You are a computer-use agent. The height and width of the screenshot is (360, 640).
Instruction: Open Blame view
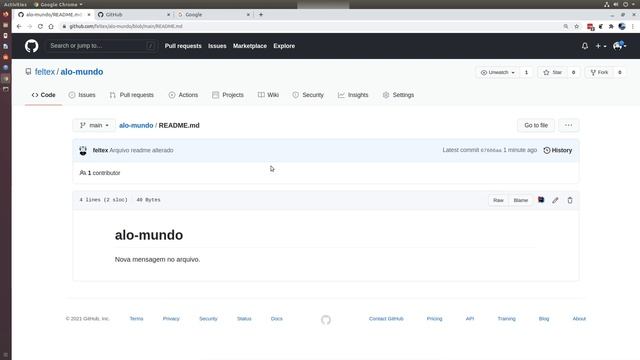[520, 200]
